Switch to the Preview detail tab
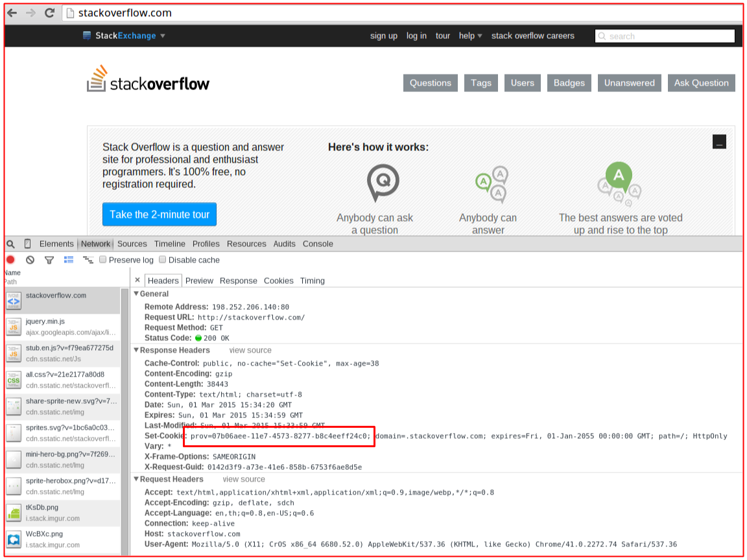This screenshot has width=747, height=560. pyautogui.click(x=199, y=281)
